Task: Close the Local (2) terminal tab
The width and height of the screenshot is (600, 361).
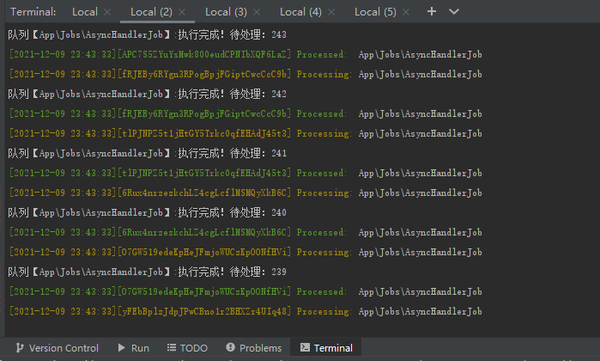Action: pos(182,12)
